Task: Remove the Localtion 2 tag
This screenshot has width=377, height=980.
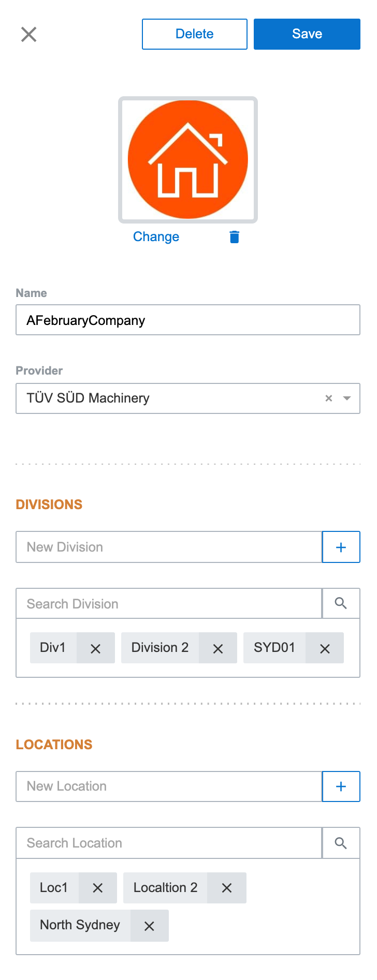Action: pos(227,888)
